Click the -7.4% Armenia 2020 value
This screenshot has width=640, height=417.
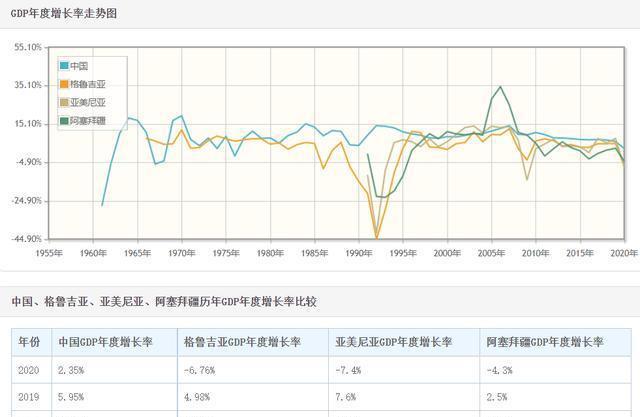pos(348,370)
